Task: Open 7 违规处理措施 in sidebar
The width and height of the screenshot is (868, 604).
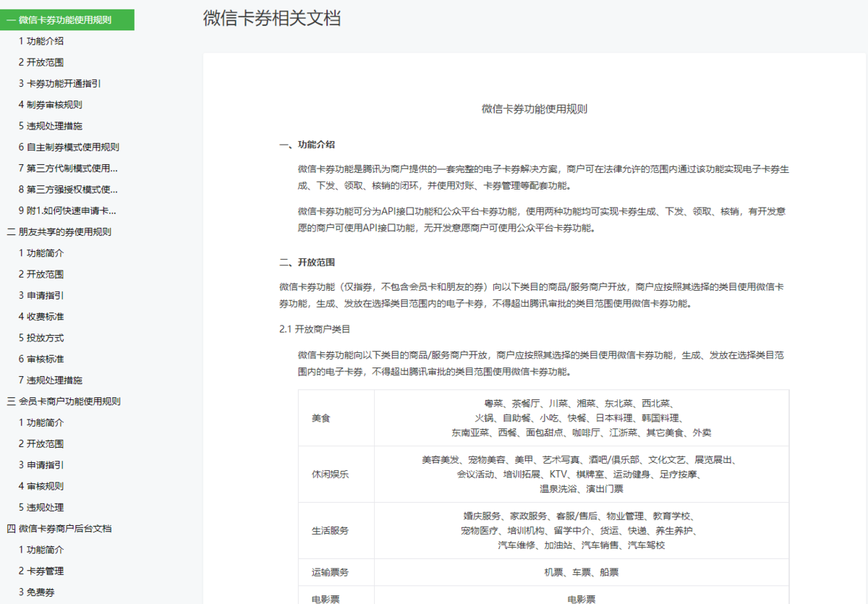Action: click(51, 380)
